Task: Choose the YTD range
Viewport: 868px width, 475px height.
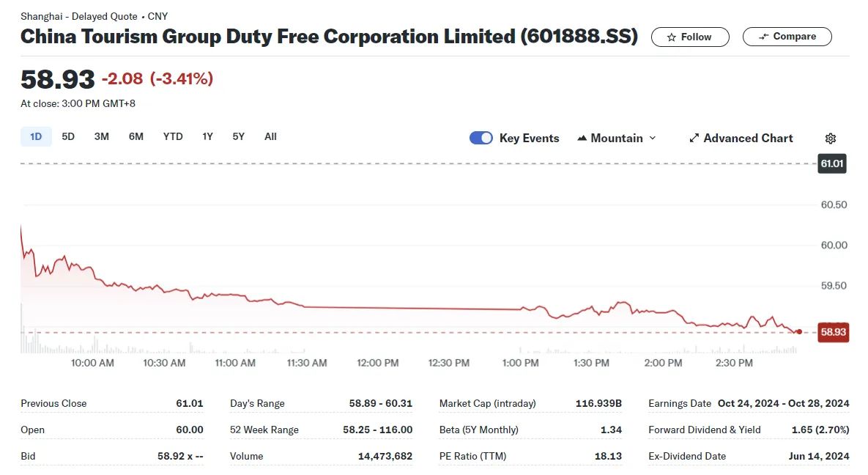Action: pos(173,136)
